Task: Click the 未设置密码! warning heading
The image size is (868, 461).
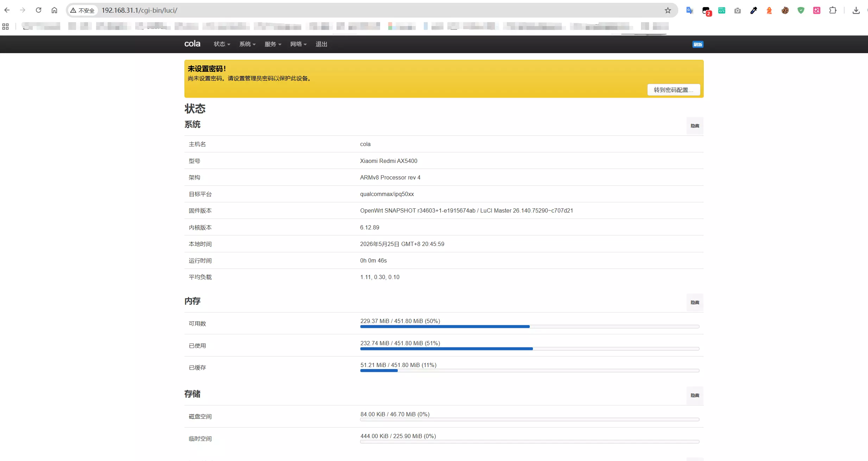Action: (x=207, y=69)
